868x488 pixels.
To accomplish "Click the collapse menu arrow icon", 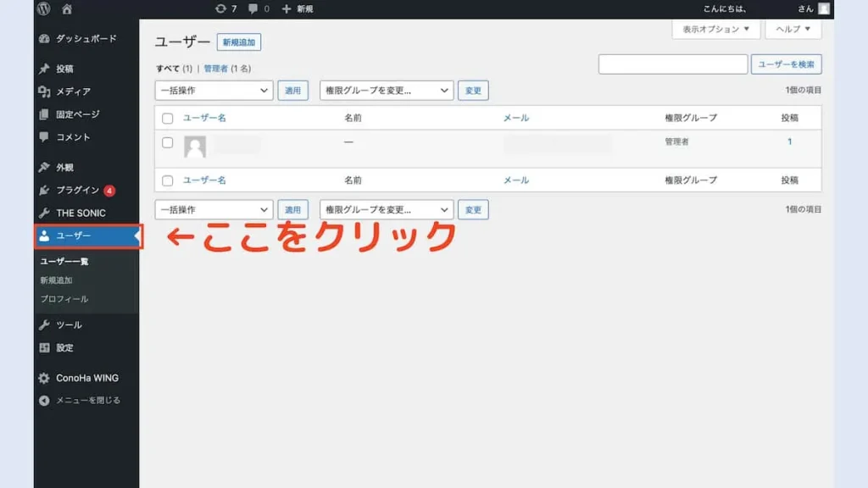I will 44,401.
